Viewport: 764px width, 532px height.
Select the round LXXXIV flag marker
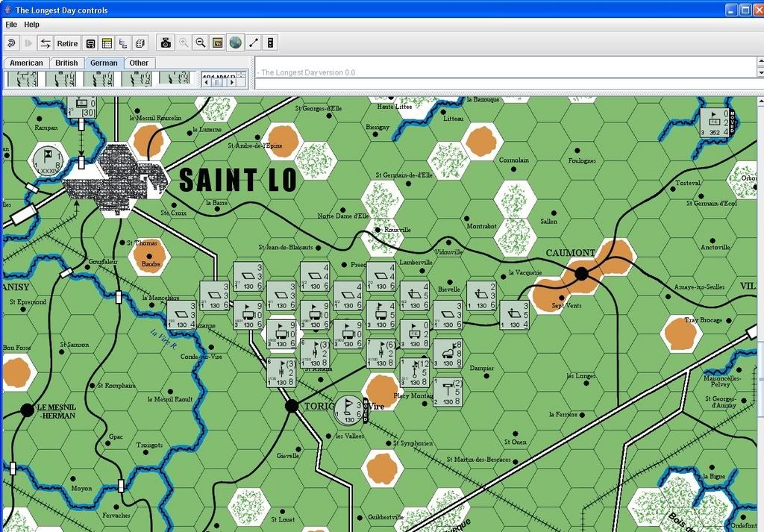pyautogui.click(x=47, y=160)
